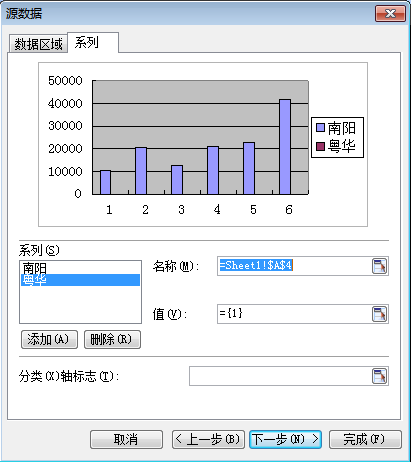Select 粤华 in the series list
This screenshot has height=462, width=411.
[x=80, y=280]
